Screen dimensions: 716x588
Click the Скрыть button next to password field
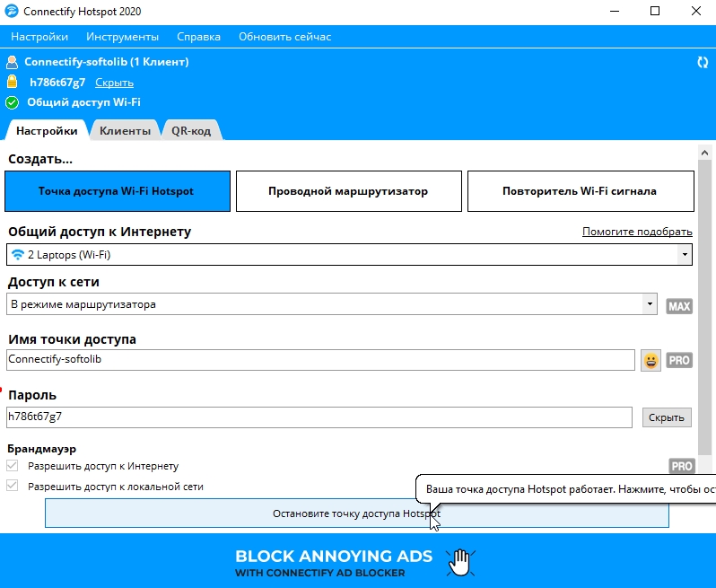667,417
